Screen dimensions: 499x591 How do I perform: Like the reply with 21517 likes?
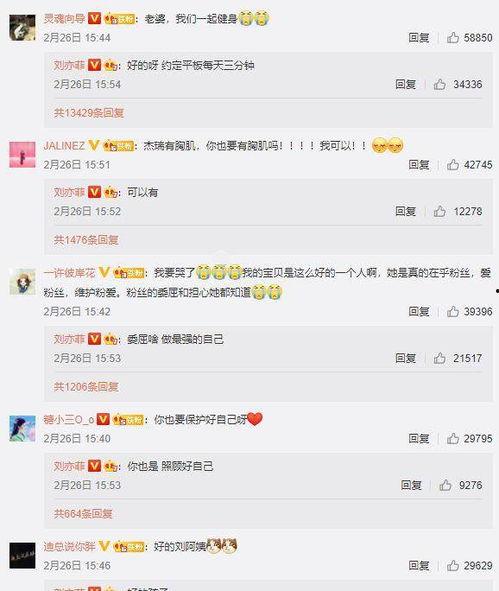pyautogui.click(x=439, y=358)
